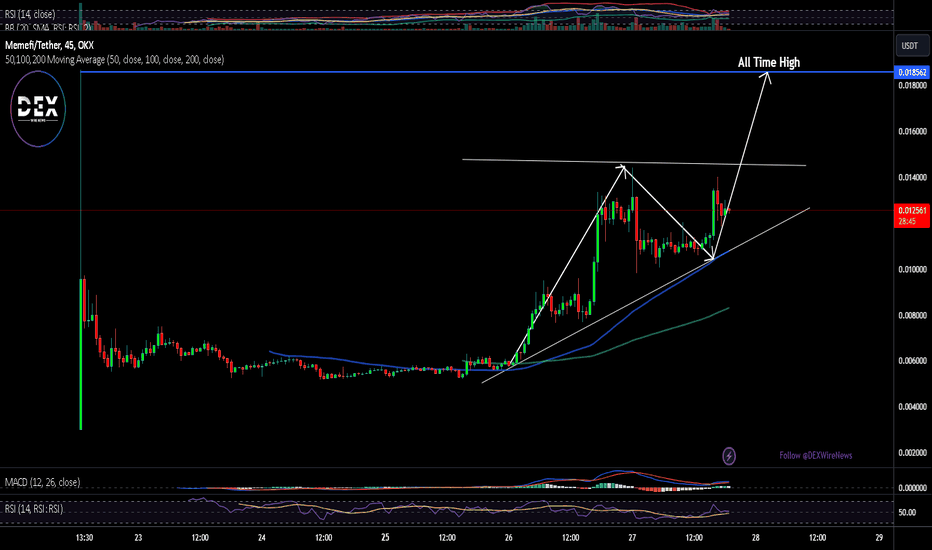Click the All Time High annotation text
Image resolution: width=932 pixels, height=550 pixels.
pyautogui.click(x=769, y=62)
